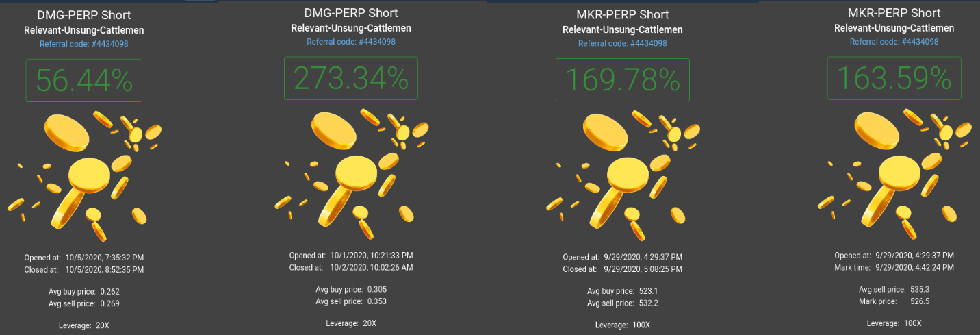Select the 169.78% profit box
This screenshot has height=335, width=980.
(x=623, y=79)
